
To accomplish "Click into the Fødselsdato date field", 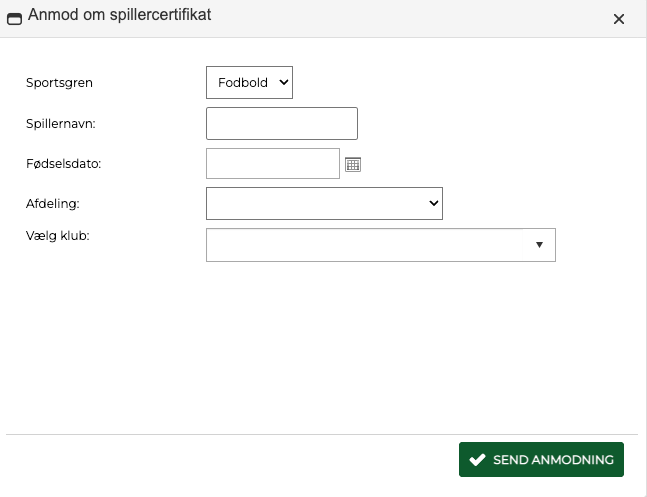I will 272,163.
